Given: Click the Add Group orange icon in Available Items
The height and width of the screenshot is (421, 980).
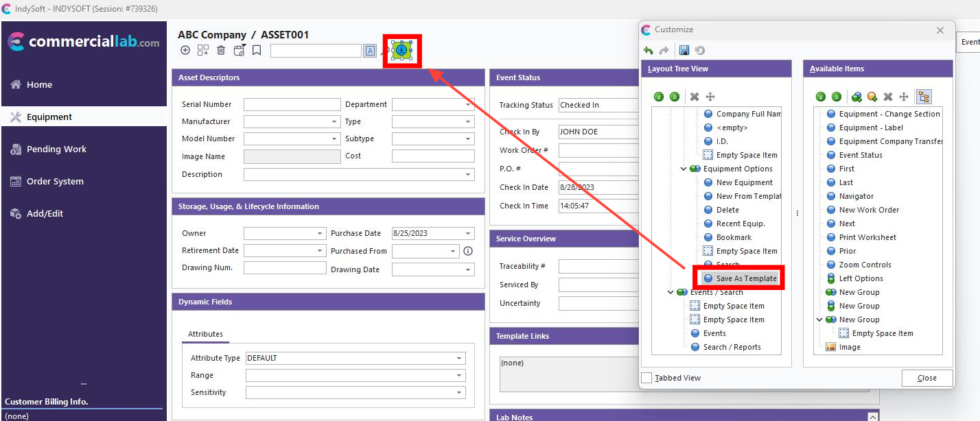Looking at the screenshot, I should click(872, 96).
